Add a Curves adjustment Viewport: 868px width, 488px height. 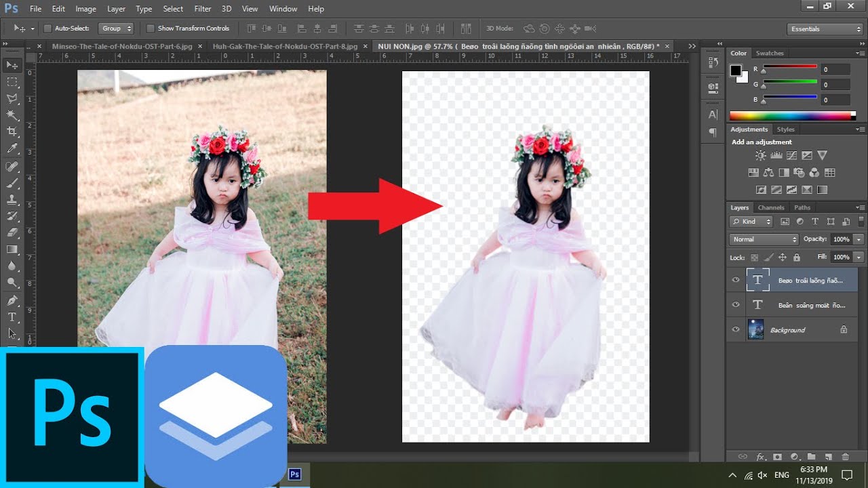791,155
